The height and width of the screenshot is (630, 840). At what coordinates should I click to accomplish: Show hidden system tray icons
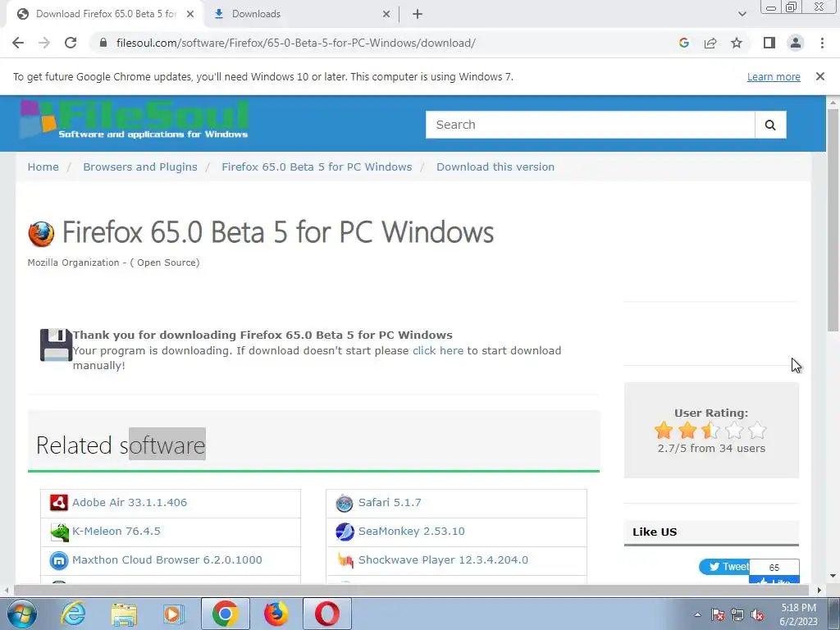[697, 614]
